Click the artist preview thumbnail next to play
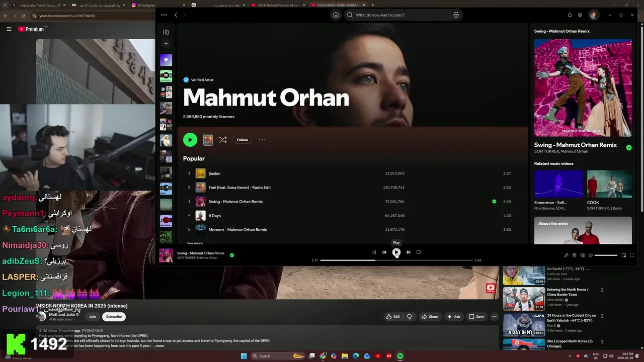The image size is (644, 362). [x=208, y=140]
